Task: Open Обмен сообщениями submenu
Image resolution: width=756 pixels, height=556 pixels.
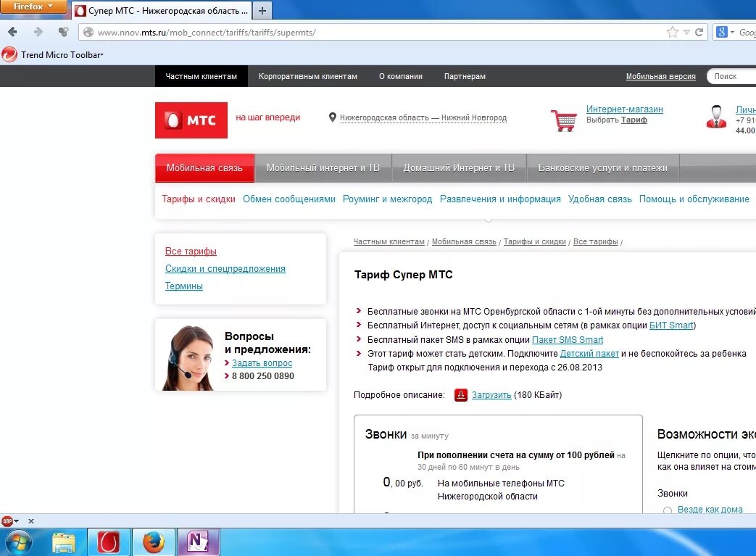Action: point(288,199)
